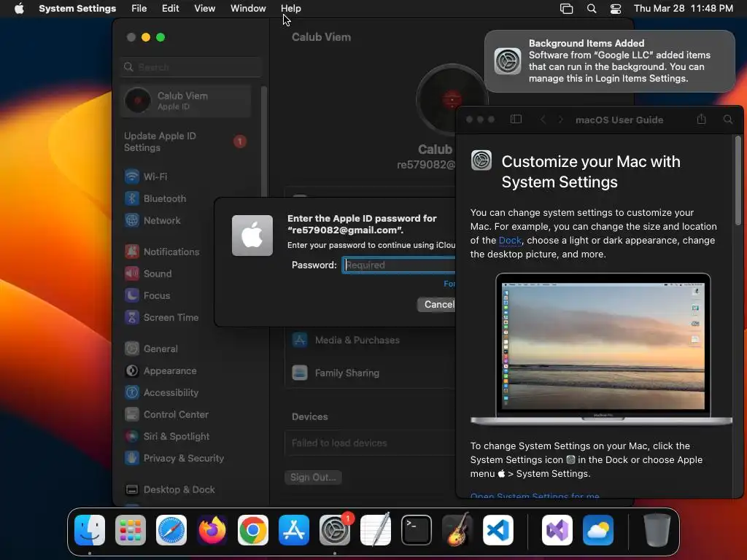This screenshot has height=560, width=747.
Task: Click the search icon in macOS User Guide
Action: pyautogui.click(x=728, y=119)
